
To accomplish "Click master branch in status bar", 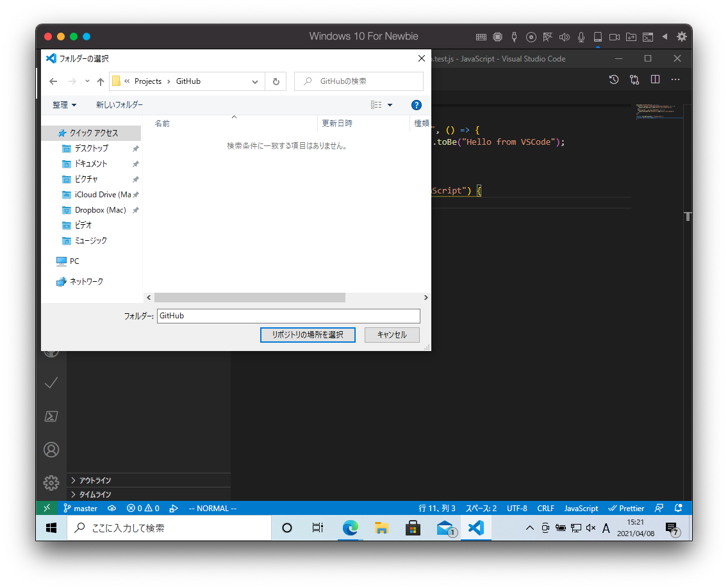I will (x=80, y=508).
